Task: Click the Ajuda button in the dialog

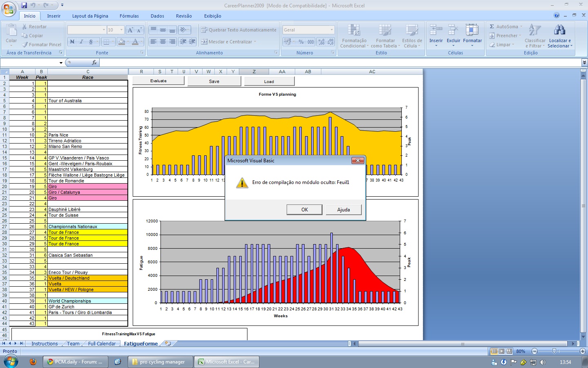Action: point(343,210)
